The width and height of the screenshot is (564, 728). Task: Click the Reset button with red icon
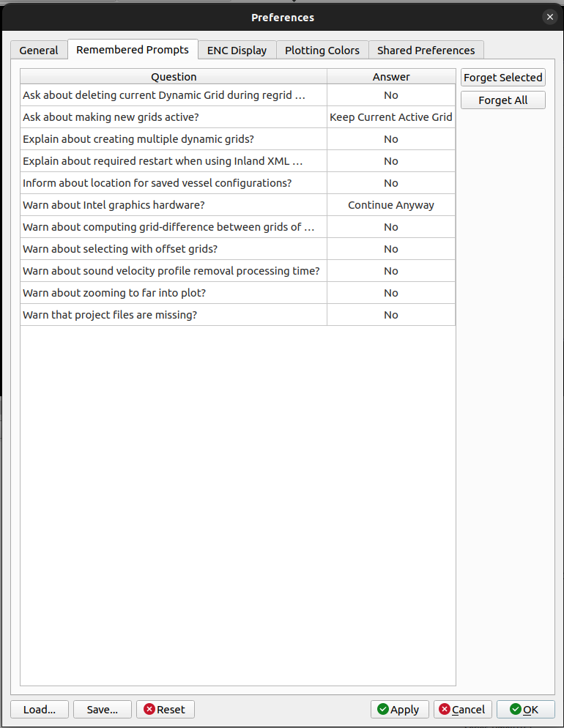[166, 709]
